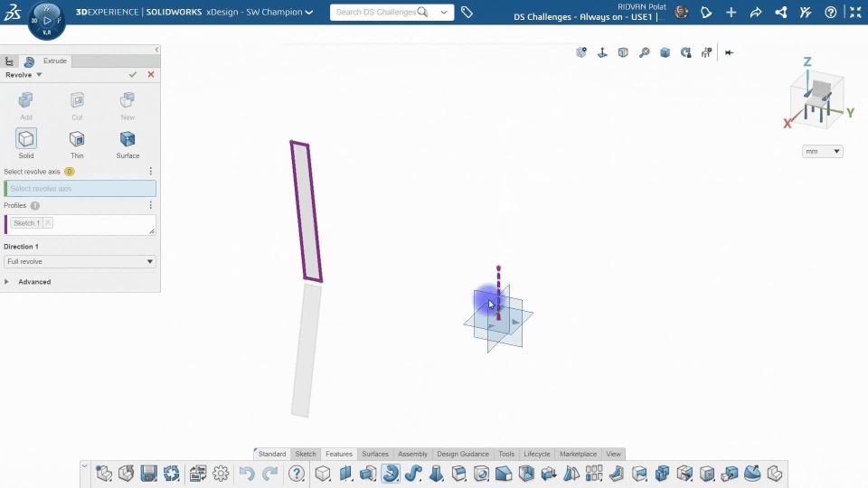868x488 pixels.
Task: Open the Extrude tab
Action: tap(55, 61)
